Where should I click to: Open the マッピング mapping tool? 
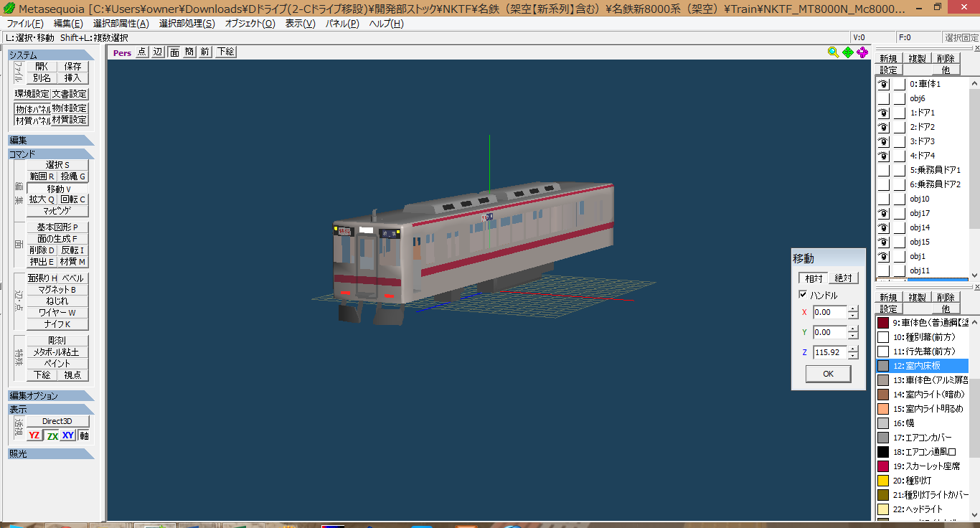57,211
